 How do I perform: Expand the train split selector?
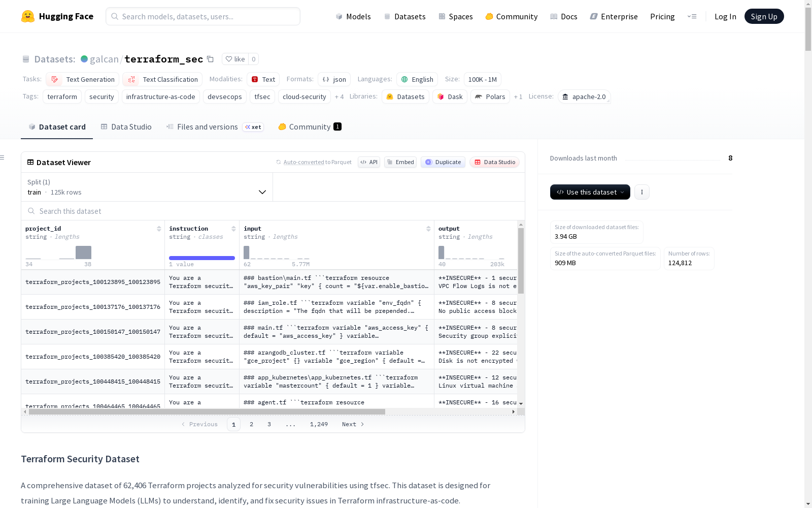click(147, 187)
